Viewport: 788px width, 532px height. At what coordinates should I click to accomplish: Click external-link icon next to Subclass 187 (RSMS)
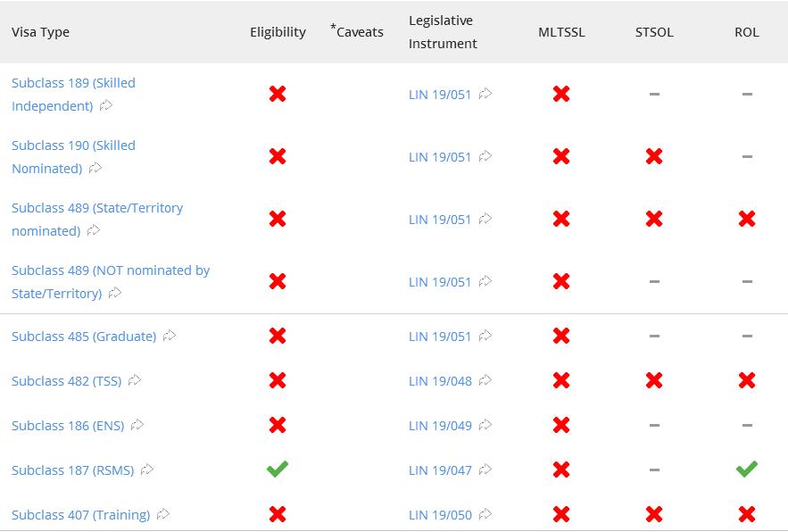(147, 470)
